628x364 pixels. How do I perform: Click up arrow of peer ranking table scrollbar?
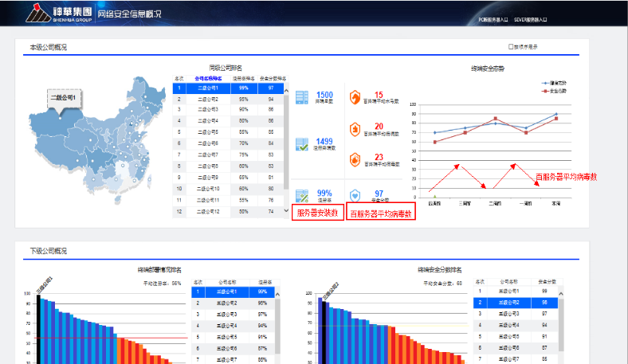click(286, 91)
